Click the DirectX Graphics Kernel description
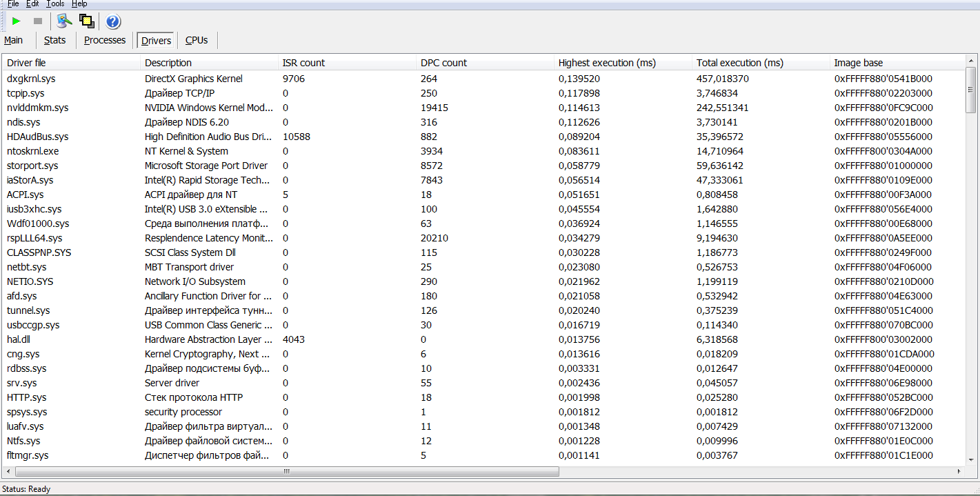 (194, 79)
